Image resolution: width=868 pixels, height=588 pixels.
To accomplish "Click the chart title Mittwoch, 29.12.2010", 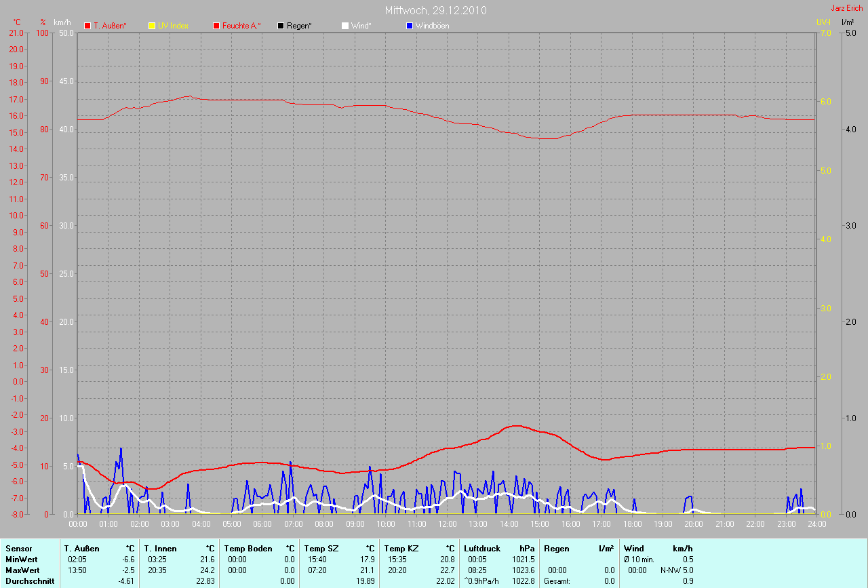I will click(x=435, y=10).
